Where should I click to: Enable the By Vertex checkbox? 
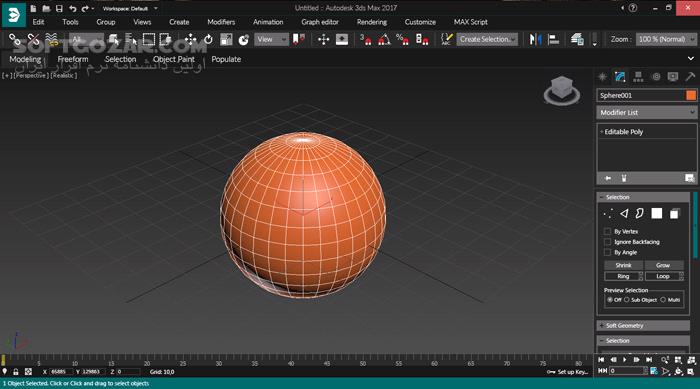pyautogui.click(x=607, y=231)
